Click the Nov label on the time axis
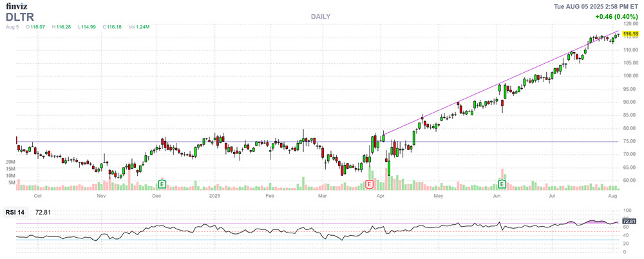644x259 pixels. [x=101, y=196]
